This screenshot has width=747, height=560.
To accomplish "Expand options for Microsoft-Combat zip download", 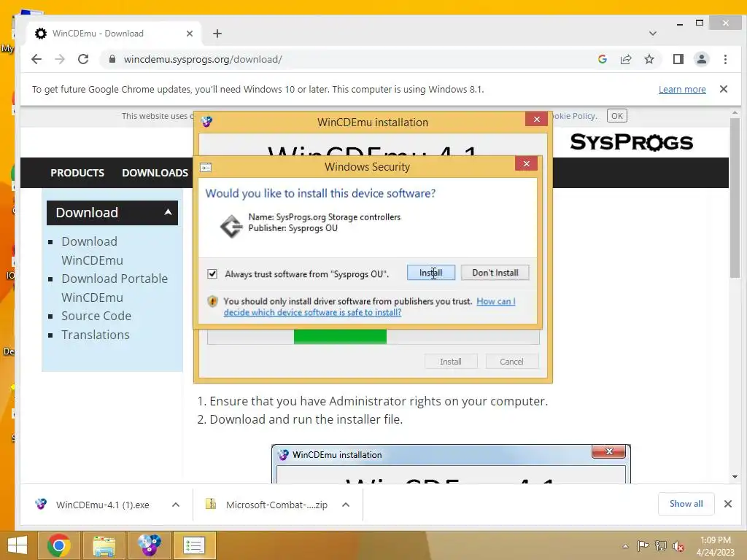I will pos(346,505).
